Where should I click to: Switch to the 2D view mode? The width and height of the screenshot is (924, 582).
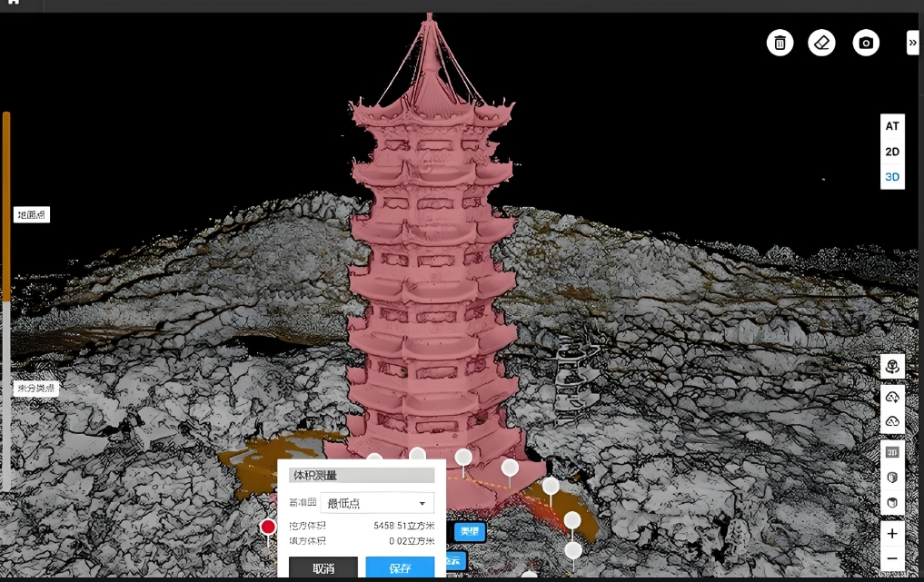[x=892, y=152]
